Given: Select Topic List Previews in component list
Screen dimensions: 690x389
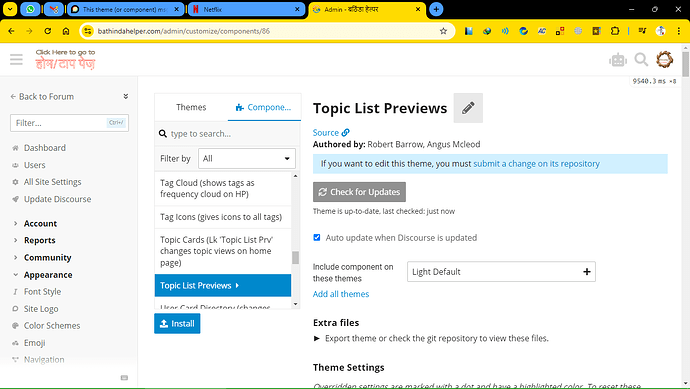Looking at the screenshot, I should tap(223, 286).
